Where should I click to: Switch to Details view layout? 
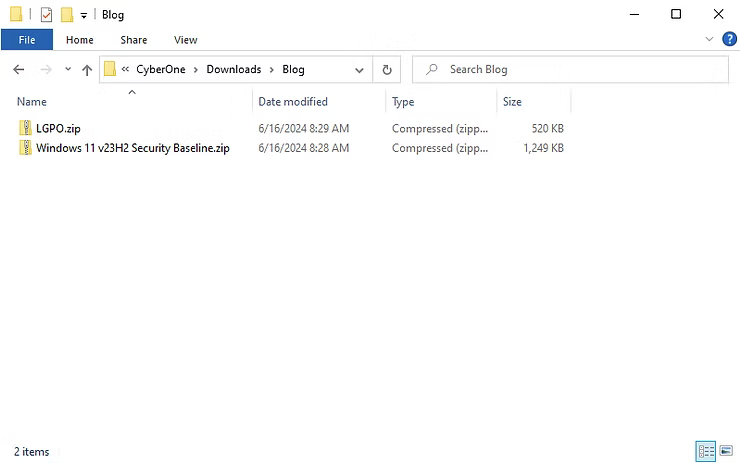[706, 451]
